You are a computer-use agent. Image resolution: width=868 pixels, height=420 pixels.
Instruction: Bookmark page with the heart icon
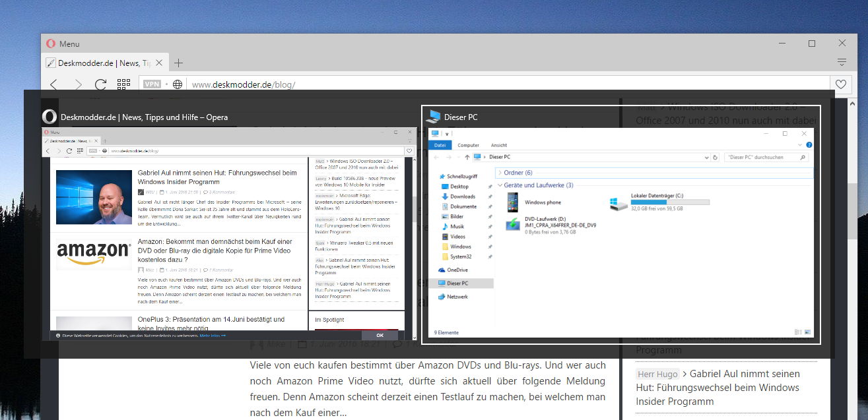tap(840, 84)
